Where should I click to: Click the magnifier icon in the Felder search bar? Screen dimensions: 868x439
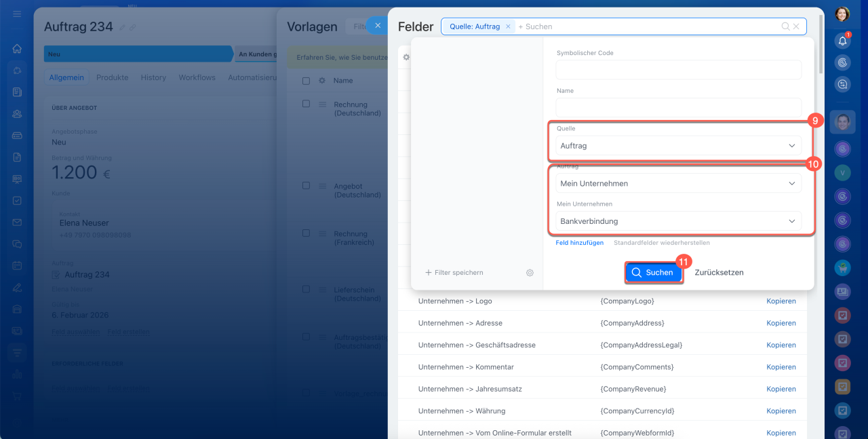(785, 26)
